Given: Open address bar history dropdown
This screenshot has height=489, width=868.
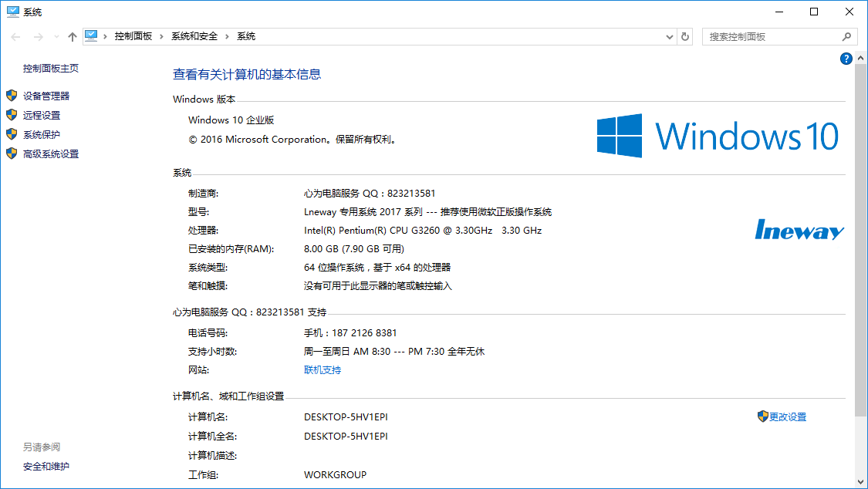Looking at the screenshot, I should click(x=669, y=36).
